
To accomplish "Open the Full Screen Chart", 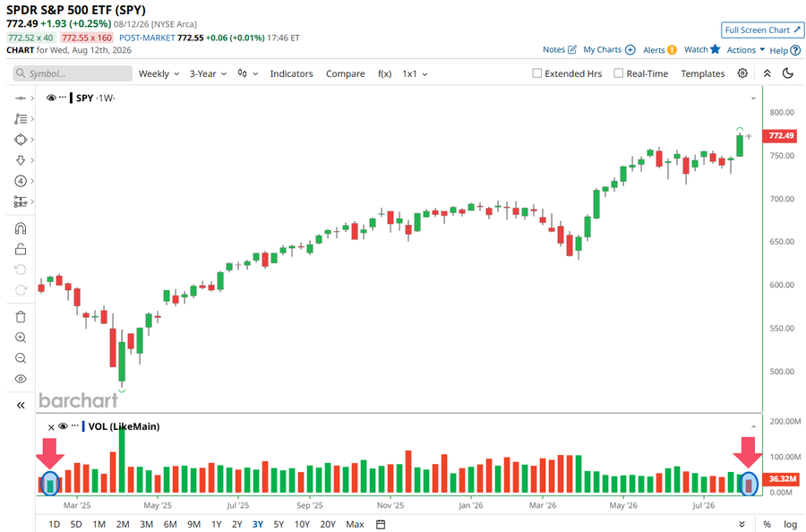I will pyautogui.click(x=763, y=30).
